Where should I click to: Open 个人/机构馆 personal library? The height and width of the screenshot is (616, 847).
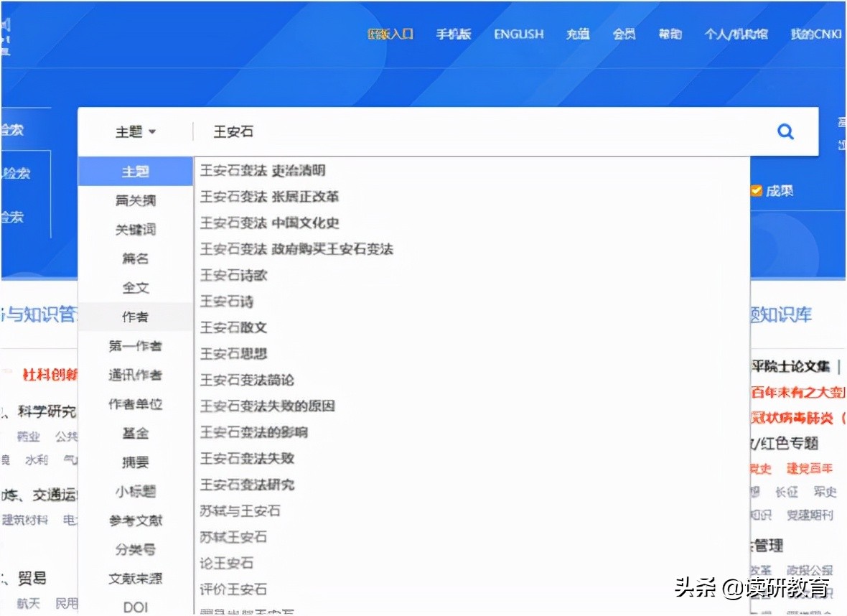point(735,34)
